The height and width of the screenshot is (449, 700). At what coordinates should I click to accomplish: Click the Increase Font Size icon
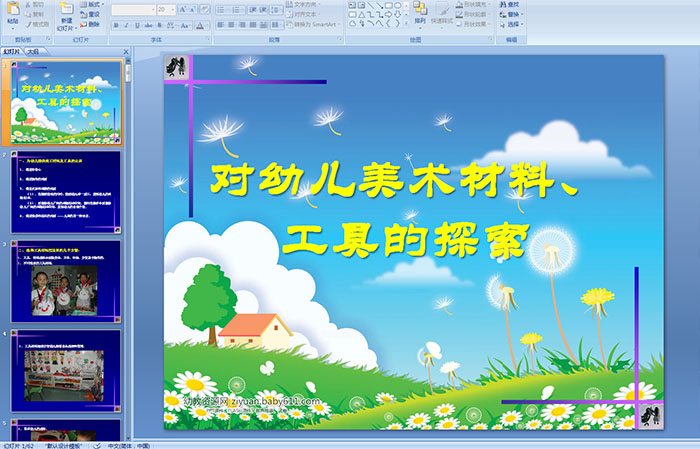click(x=183, y=9)
